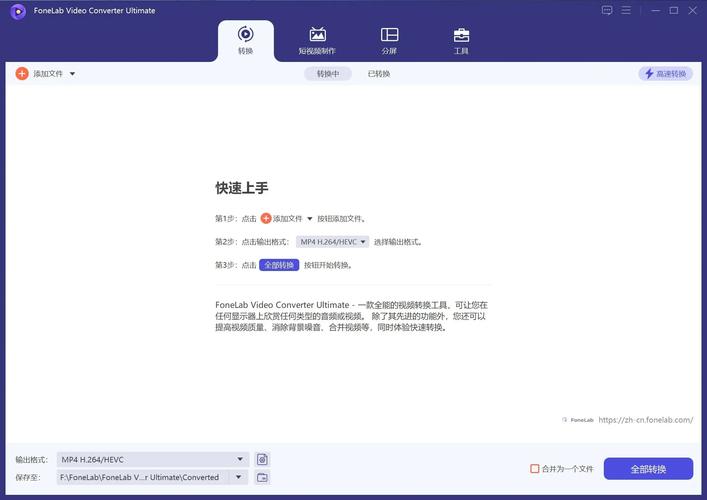Go to the 工具 toolbox tab
This screenshot has width=707, height=500.
point(461,41)
